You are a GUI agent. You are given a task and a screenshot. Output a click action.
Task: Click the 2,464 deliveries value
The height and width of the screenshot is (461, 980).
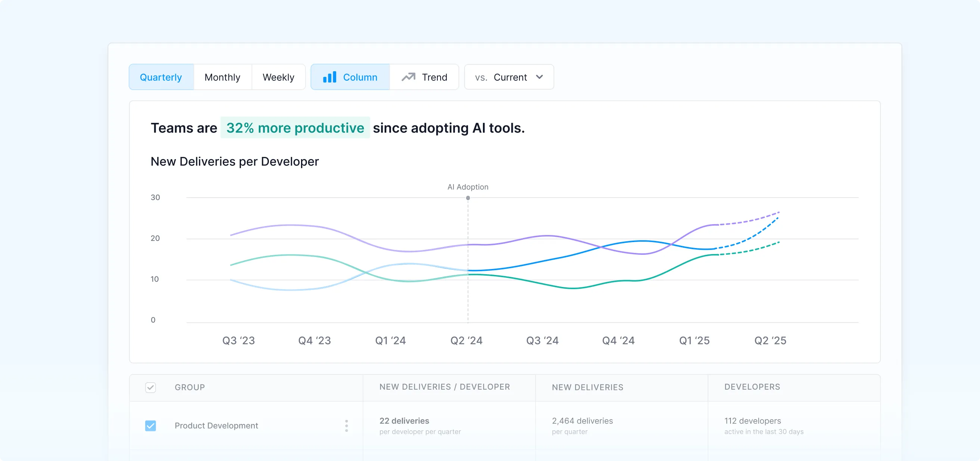[x=582, y=421]
